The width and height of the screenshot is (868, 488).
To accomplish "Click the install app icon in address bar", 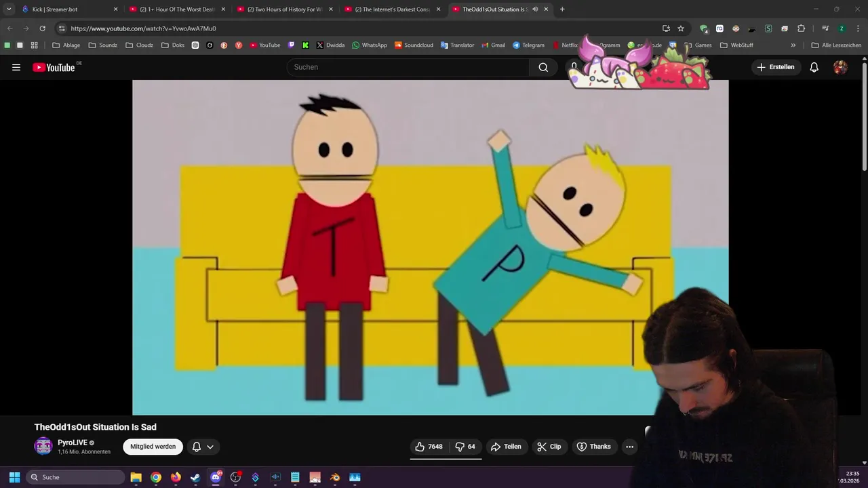I will (666, 28).
